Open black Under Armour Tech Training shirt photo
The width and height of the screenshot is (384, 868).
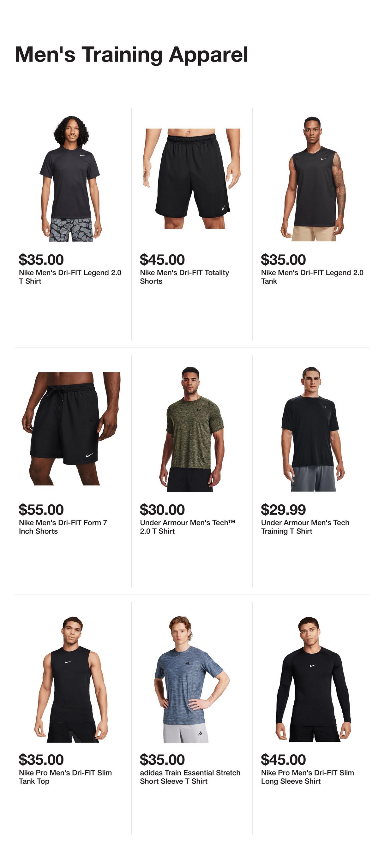click(313, 429)
